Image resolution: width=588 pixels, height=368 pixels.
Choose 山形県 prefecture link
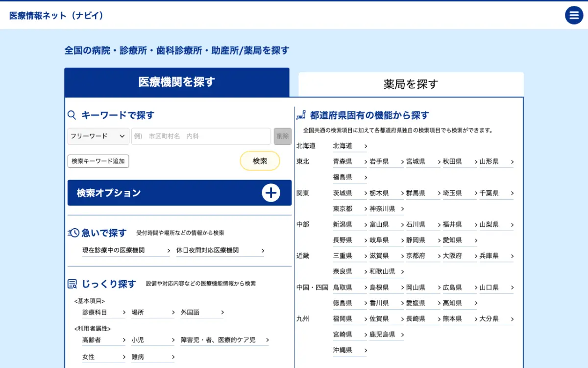pos(496,162)
